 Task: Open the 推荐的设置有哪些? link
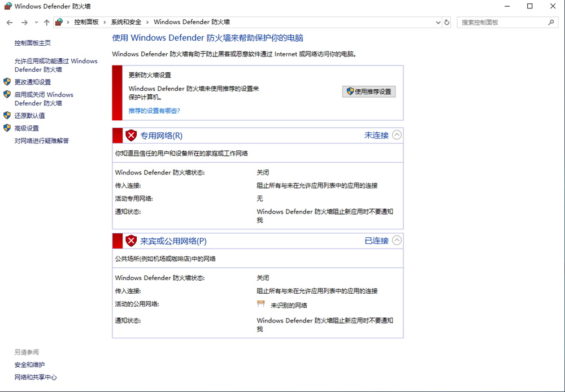point(154,111)
